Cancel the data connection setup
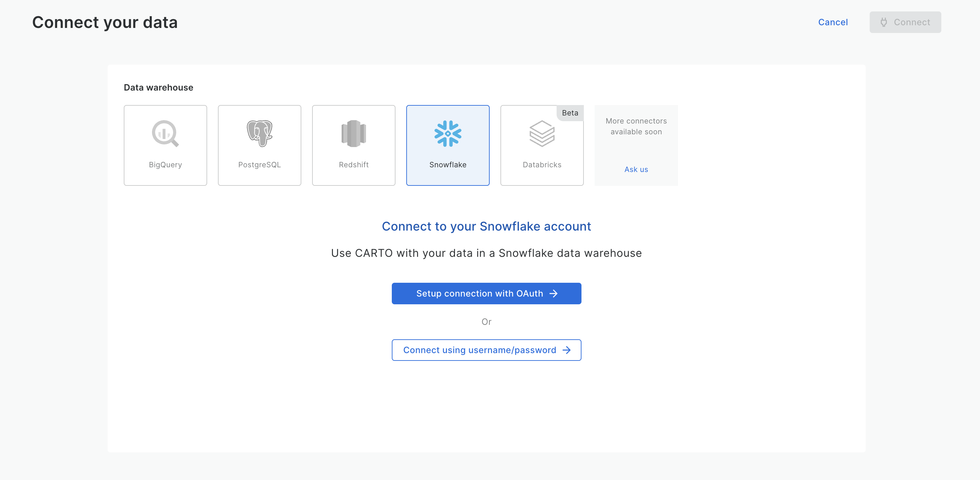 (x=833, y=23)
